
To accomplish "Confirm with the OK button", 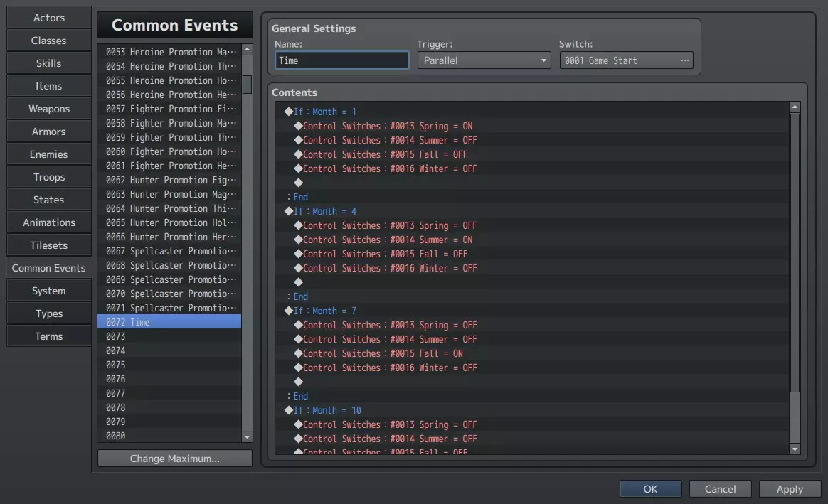I will tap(651, 488).
